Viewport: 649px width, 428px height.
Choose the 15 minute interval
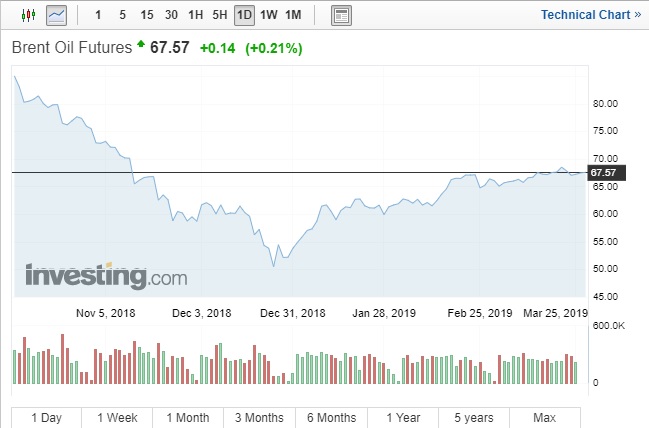coord(147,15)
